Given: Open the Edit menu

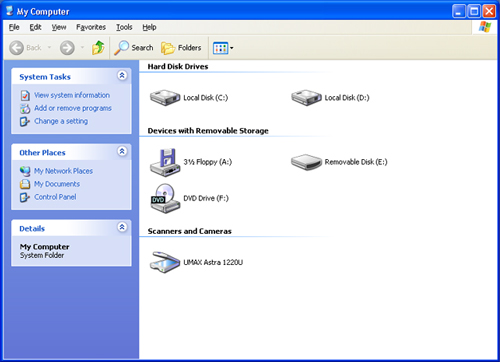Looking at the screenshot, I should (x=35, y=27).
